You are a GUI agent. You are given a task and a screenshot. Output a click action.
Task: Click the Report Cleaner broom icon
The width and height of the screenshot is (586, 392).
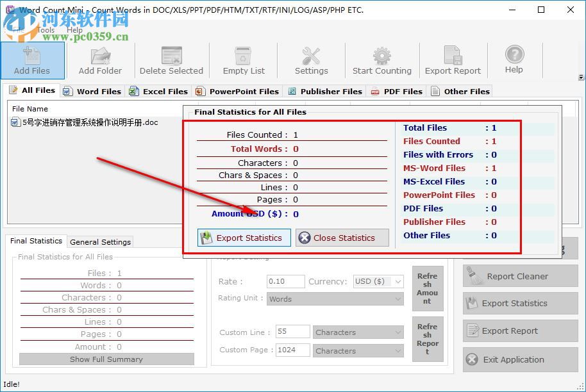473,275
